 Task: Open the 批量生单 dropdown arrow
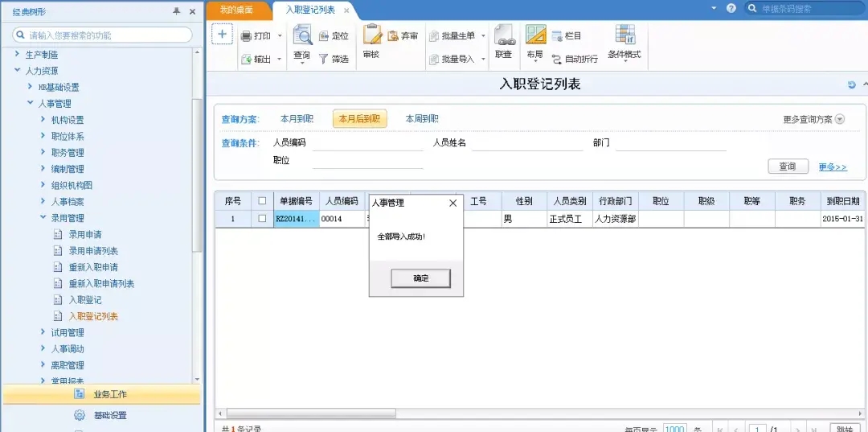[x=483, y=36]
